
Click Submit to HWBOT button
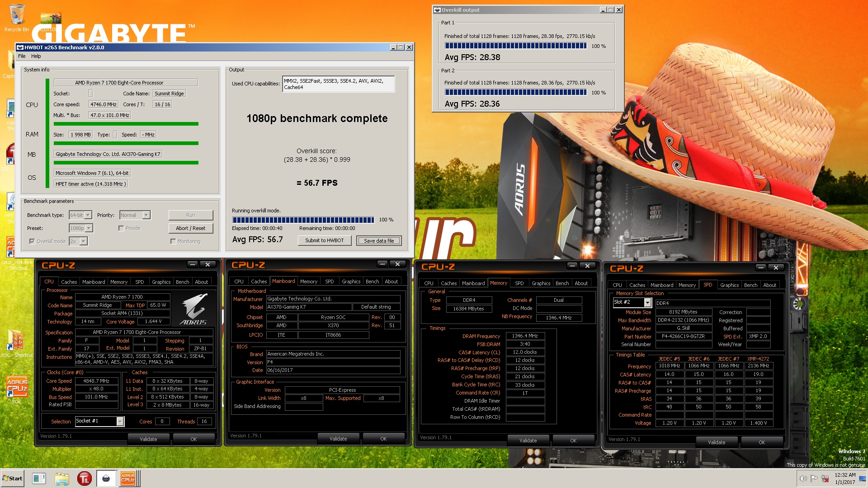325,240
